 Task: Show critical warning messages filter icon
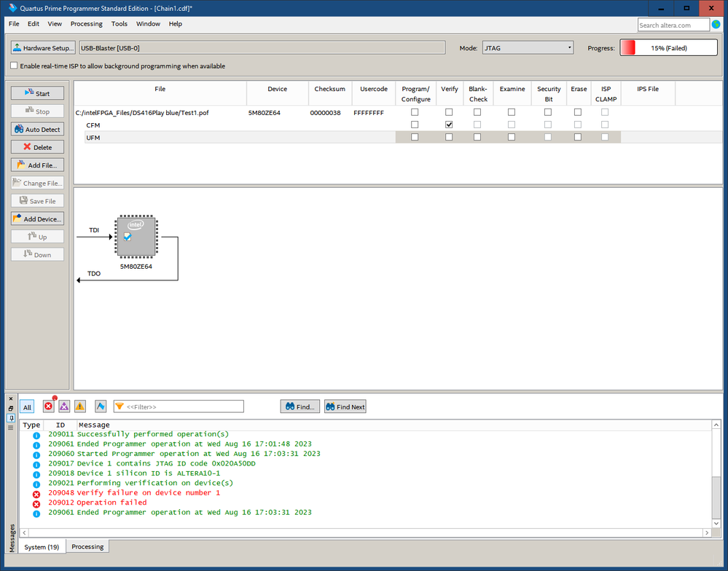[x=64, y=406]
